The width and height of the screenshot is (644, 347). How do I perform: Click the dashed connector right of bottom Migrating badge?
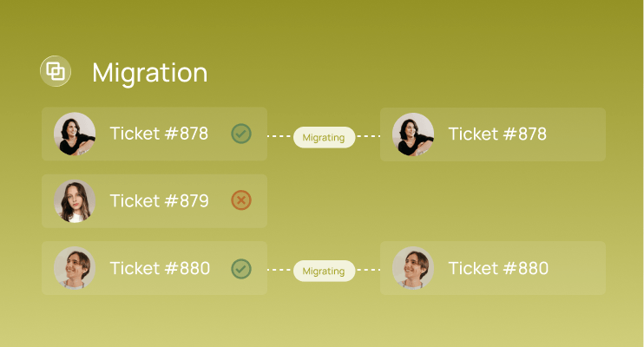368,270
